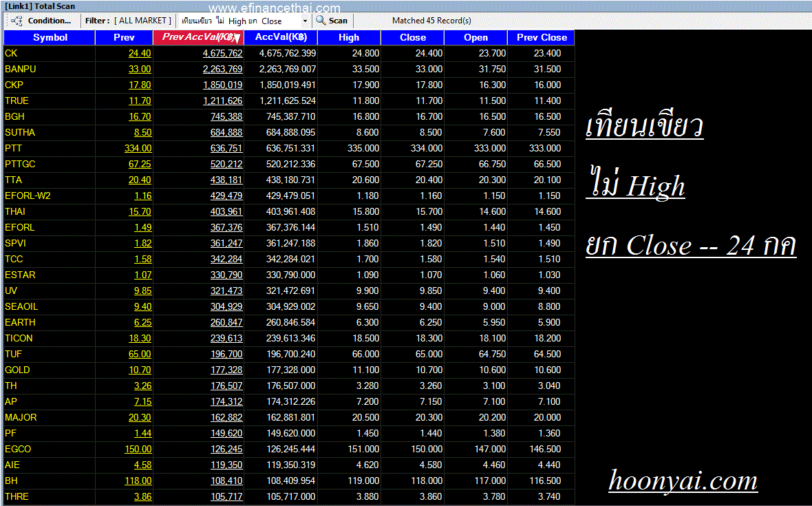Click AIE Prev price 4.58
Viewport: 812px width, 506px height.
point(142,465)
